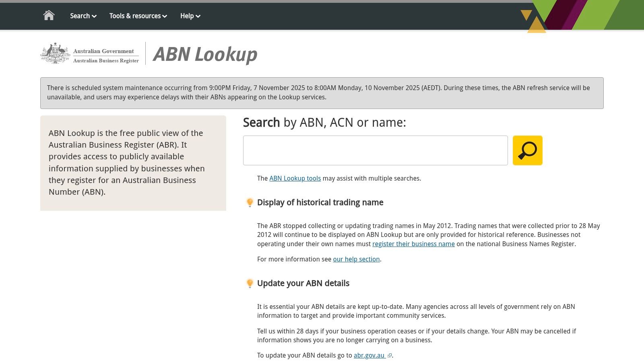Open the Tools & resources dropdown menu

click(138, 16)
